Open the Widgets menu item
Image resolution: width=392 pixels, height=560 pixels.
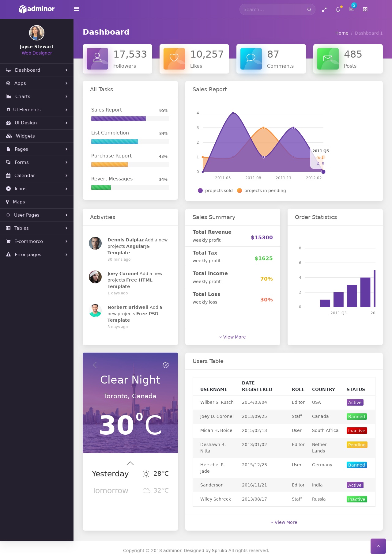click(37, 136)
